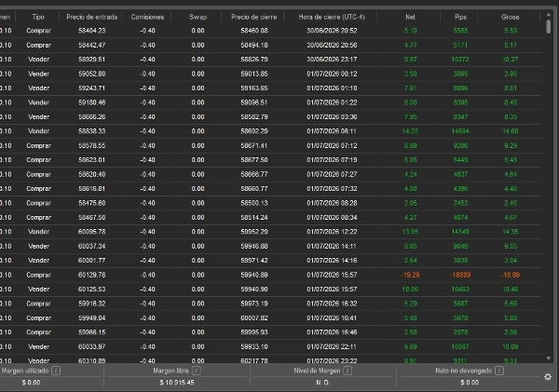The height and width of the screenshot is (392, 559).
Task: Click Gross value 18.46
Action: [x=511, y=290]
